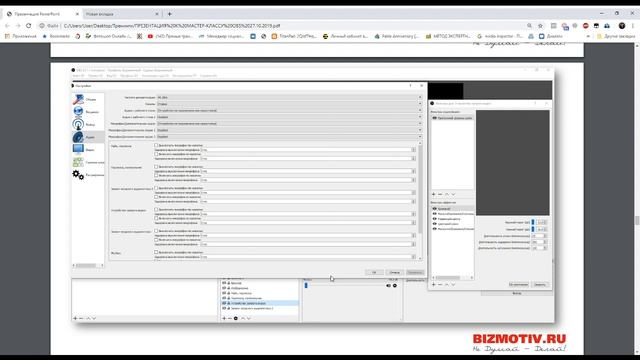Open the Mic/Auxiliary audio device 3 dropdown
The width and height of the screenshot is (640, 360).
[289, 137]
